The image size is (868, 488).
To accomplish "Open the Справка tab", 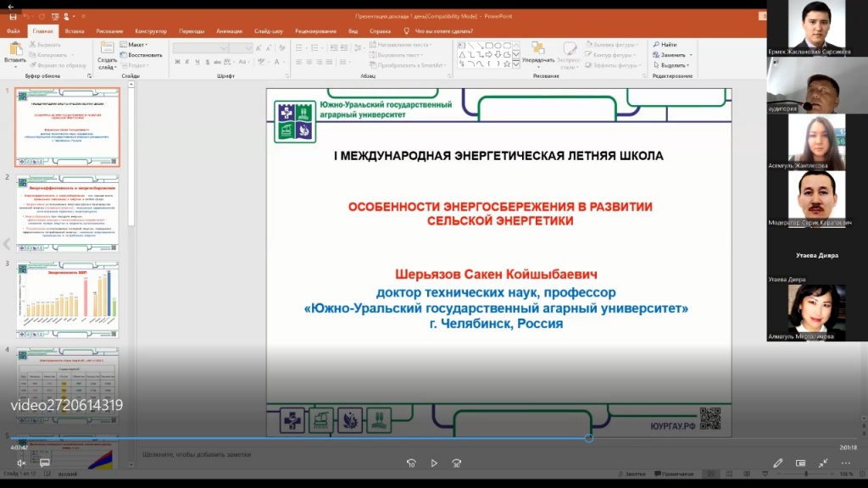I will [380, 31].
